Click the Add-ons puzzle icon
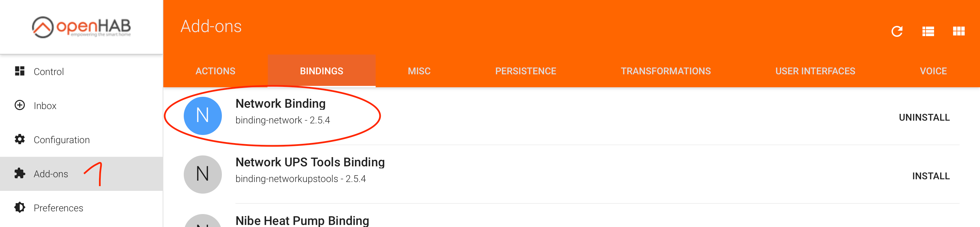The width and height of the screenshot is (980, 227). 20,174
